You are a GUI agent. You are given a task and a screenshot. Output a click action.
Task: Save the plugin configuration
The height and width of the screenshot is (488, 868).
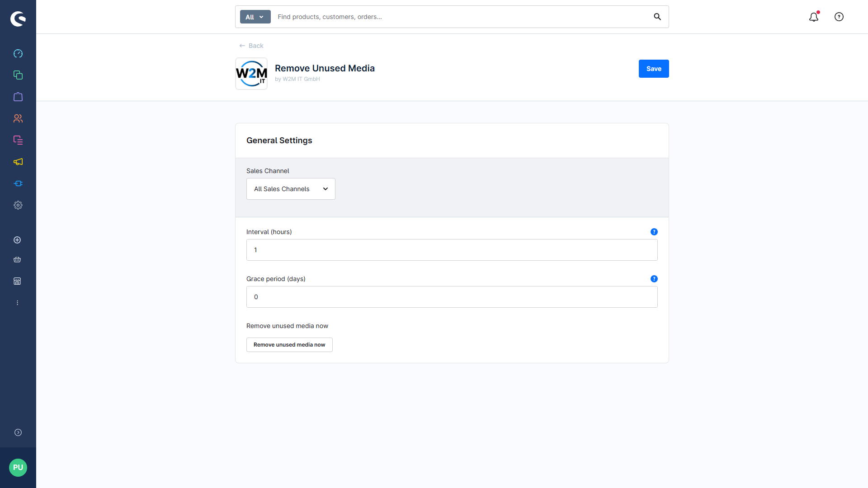[x=654, y=69]
